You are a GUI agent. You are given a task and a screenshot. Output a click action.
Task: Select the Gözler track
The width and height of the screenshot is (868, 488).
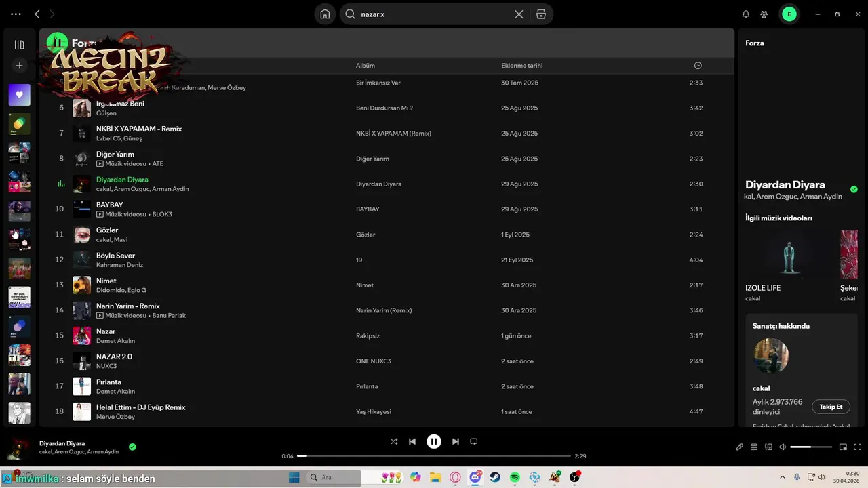pyautogui.click(x=107, y=230)
